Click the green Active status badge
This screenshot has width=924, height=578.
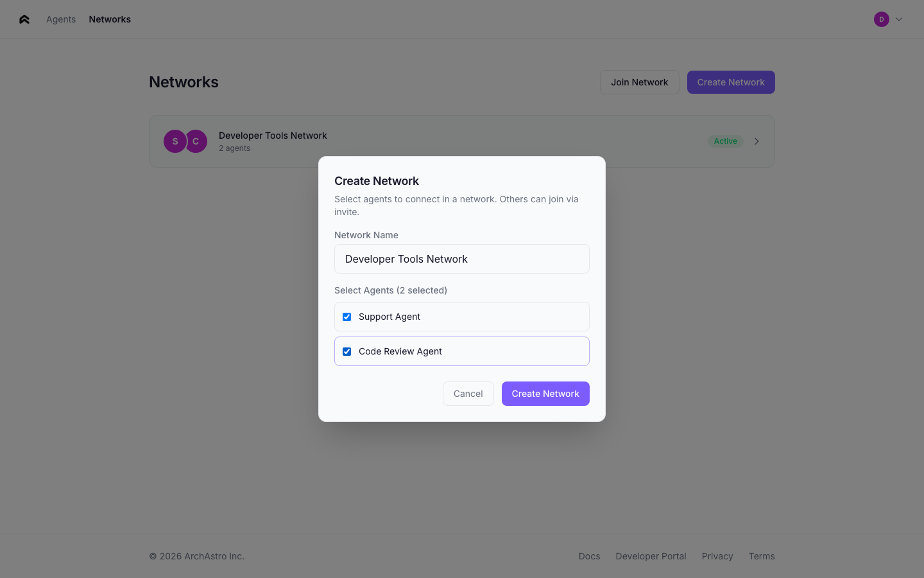pos(725,141)
